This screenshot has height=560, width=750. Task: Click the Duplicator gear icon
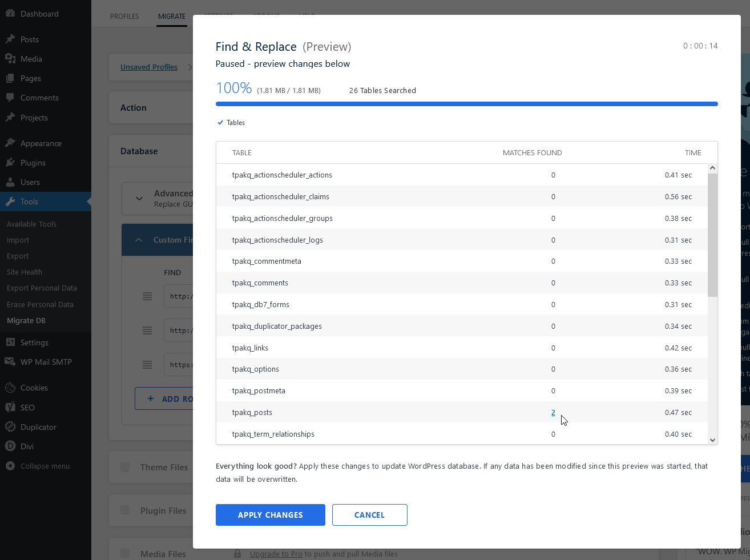[10, 427]
